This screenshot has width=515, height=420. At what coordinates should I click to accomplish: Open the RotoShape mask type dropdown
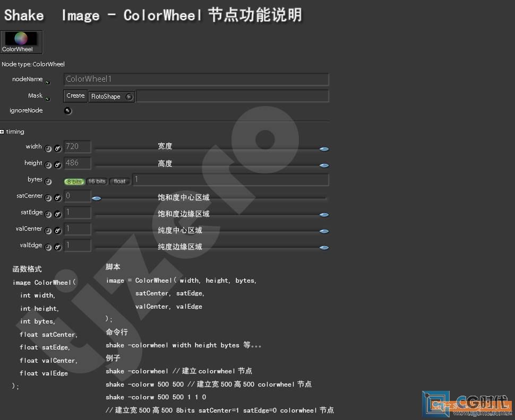tap(111, 97)
